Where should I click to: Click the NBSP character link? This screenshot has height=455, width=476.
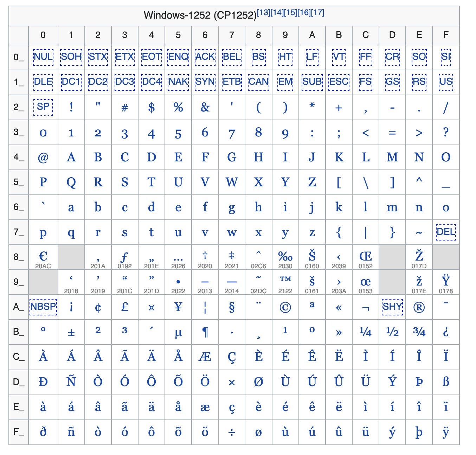point(43,307)
